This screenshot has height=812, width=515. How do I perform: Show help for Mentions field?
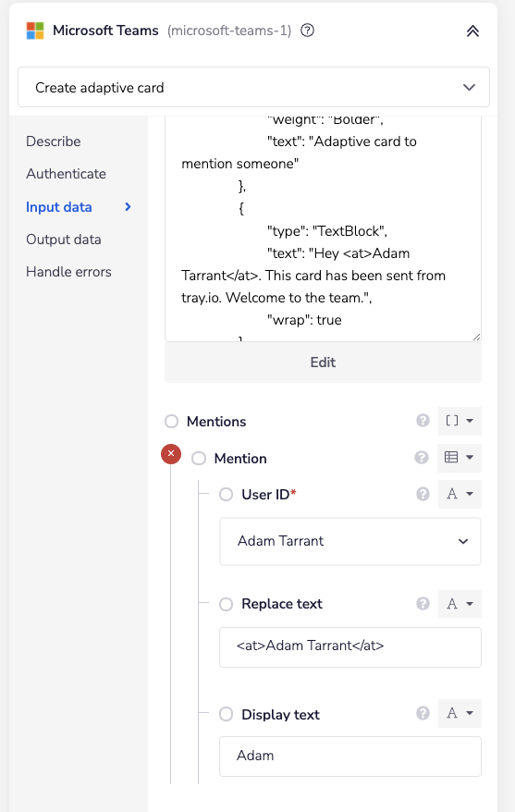(423, 421)
